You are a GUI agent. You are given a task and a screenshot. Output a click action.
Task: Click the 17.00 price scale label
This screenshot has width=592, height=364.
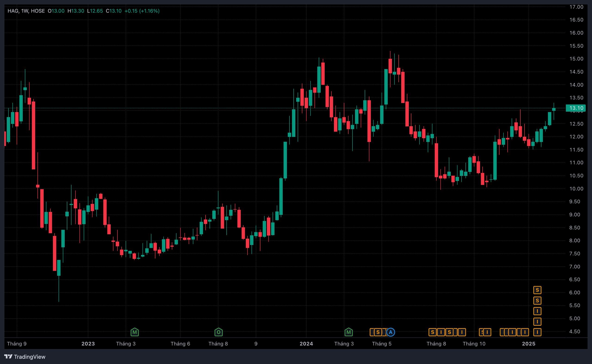pos(576,7)
